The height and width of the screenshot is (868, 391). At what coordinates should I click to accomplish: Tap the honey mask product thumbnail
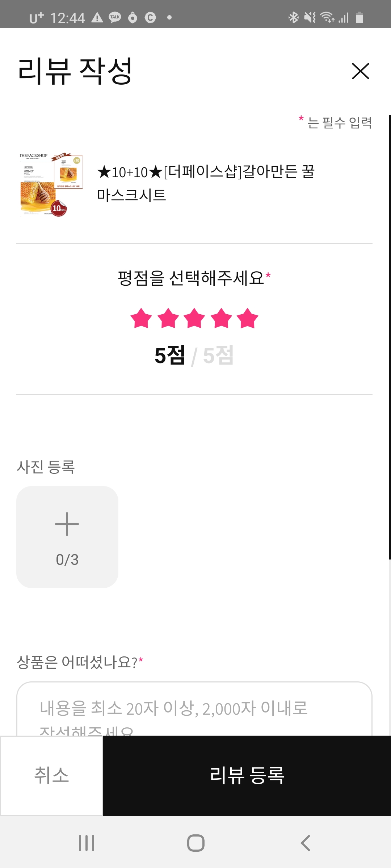[x=51, y=184]
